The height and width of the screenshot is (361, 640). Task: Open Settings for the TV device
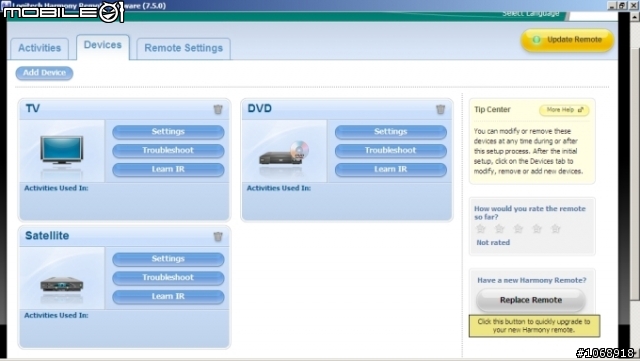pos(168,131)
